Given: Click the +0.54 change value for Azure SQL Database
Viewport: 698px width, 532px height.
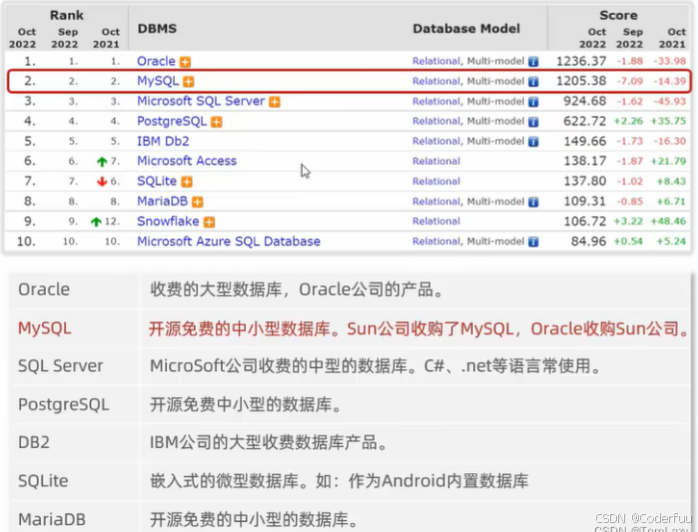Looking at the screenshot, I should [628, 241].
